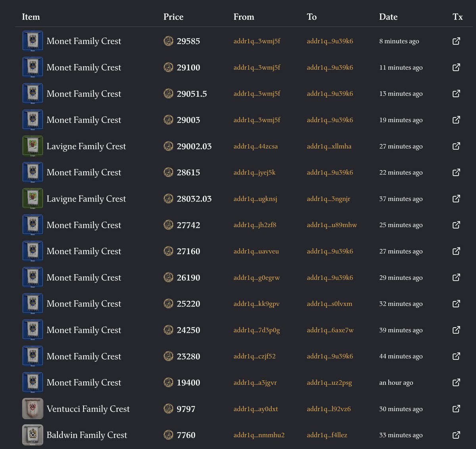This screenshot has height=449, width=476.
Task: Open sender address addr1q...nmmhu2
Action: click(259, 435)
